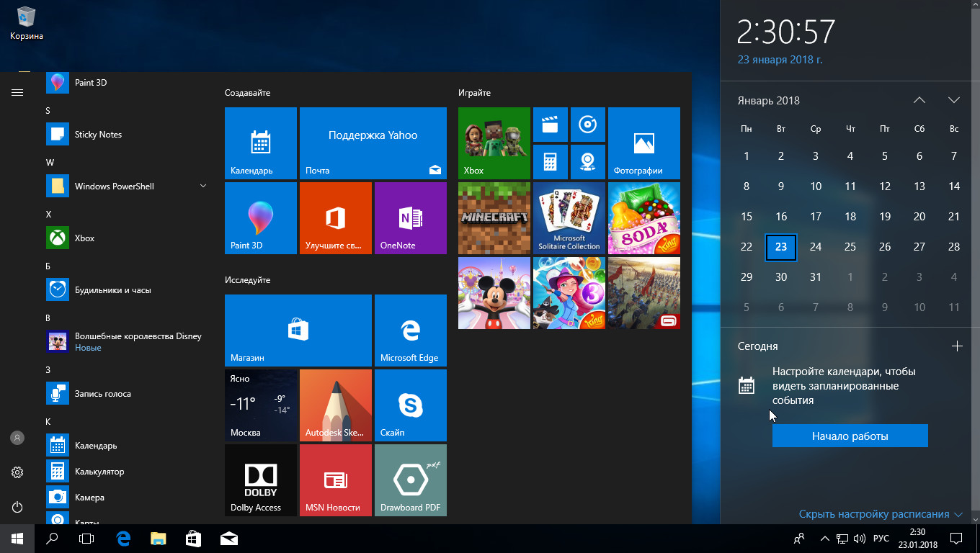Show hidden system tray icons
980x553 pixels.
tap(824, 538)
